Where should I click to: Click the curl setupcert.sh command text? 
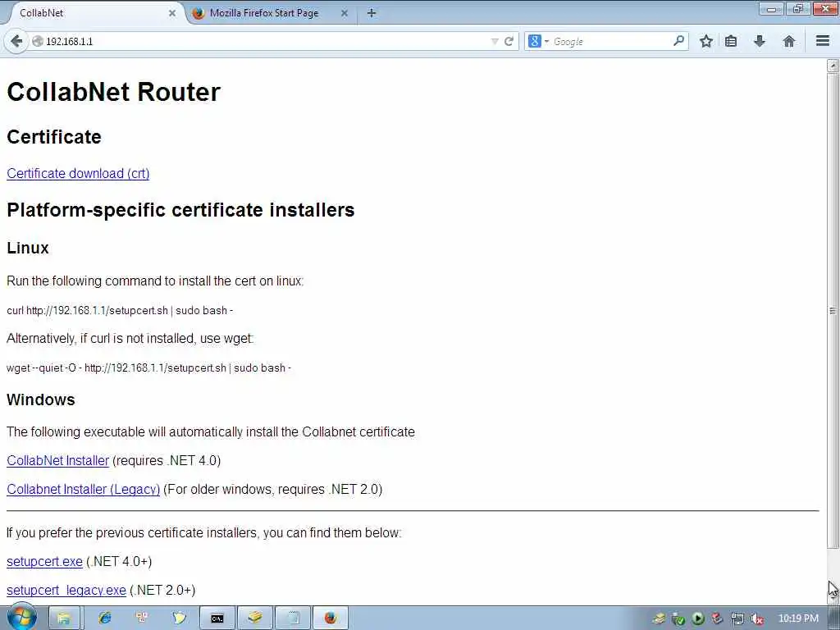click(120, 311)
